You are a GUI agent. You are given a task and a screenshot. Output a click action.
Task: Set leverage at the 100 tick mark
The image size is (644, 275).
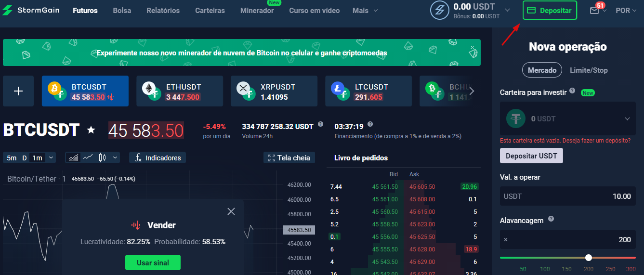coord(545,269)
